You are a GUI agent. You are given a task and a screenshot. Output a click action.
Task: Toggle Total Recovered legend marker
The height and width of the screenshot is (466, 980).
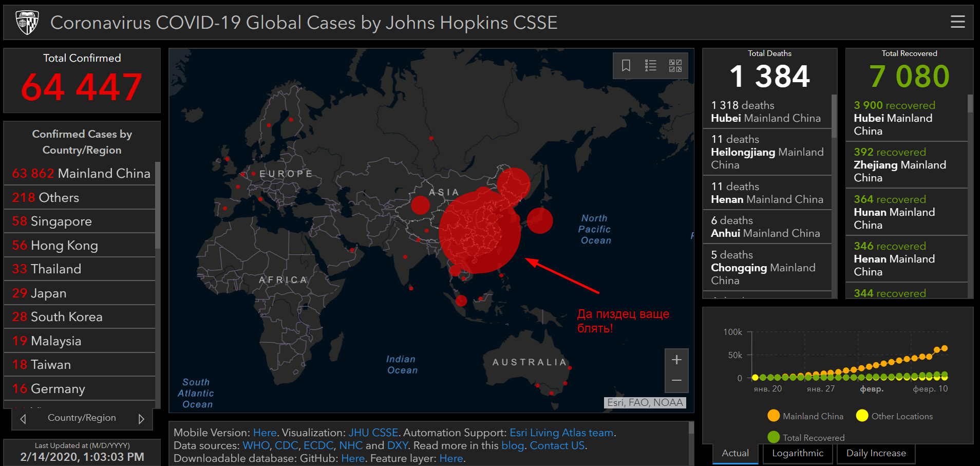[x=774, y=437]
